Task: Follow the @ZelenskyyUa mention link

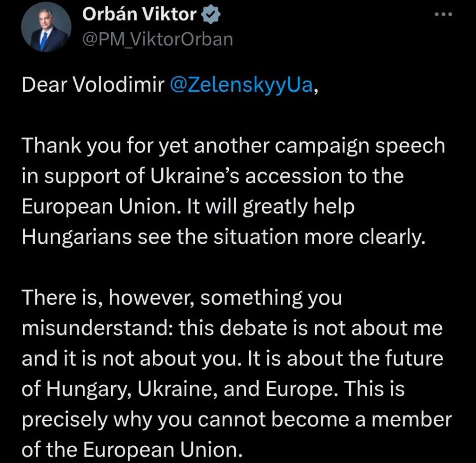Action: (x=242, y=85)
